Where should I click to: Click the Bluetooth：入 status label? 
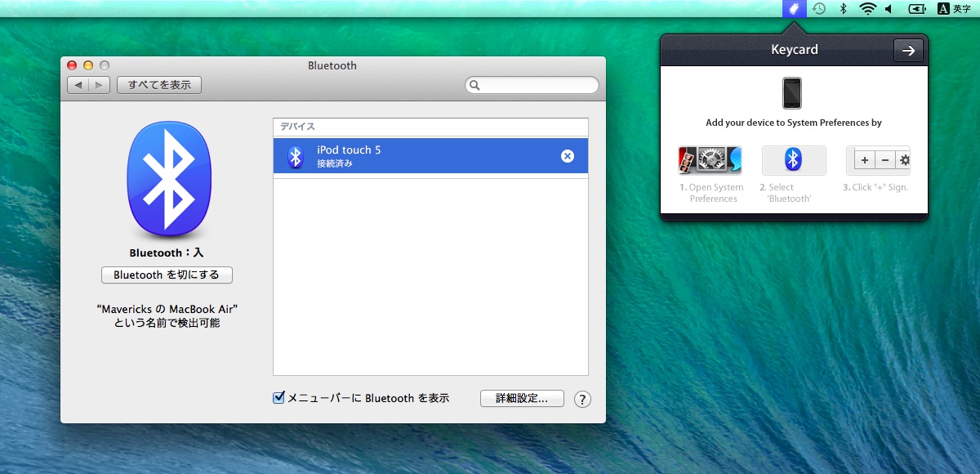click(167, 253)
